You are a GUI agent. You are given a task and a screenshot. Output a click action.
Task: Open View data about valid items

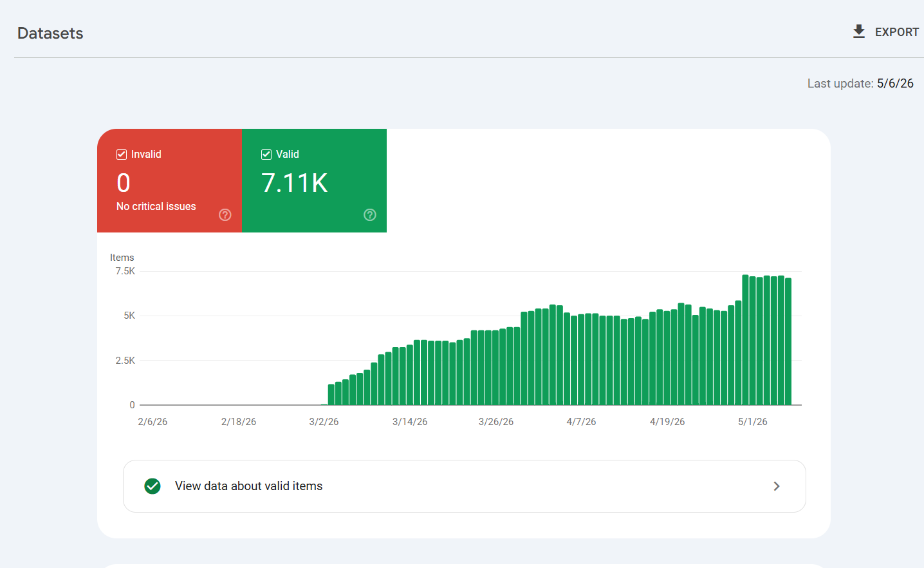(x=465, y=486)
